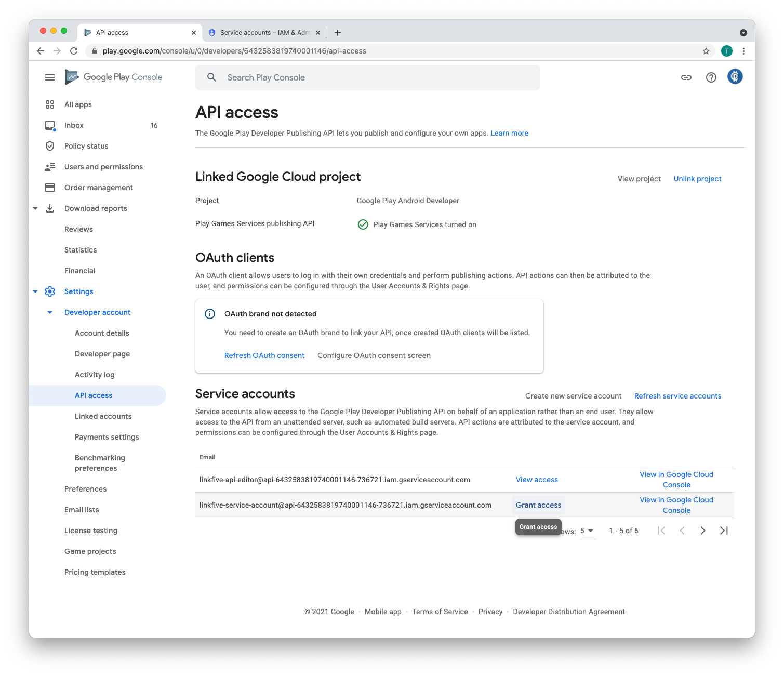Open Payments settings in sidebar
784x676 pixels.
click(107, 437)
